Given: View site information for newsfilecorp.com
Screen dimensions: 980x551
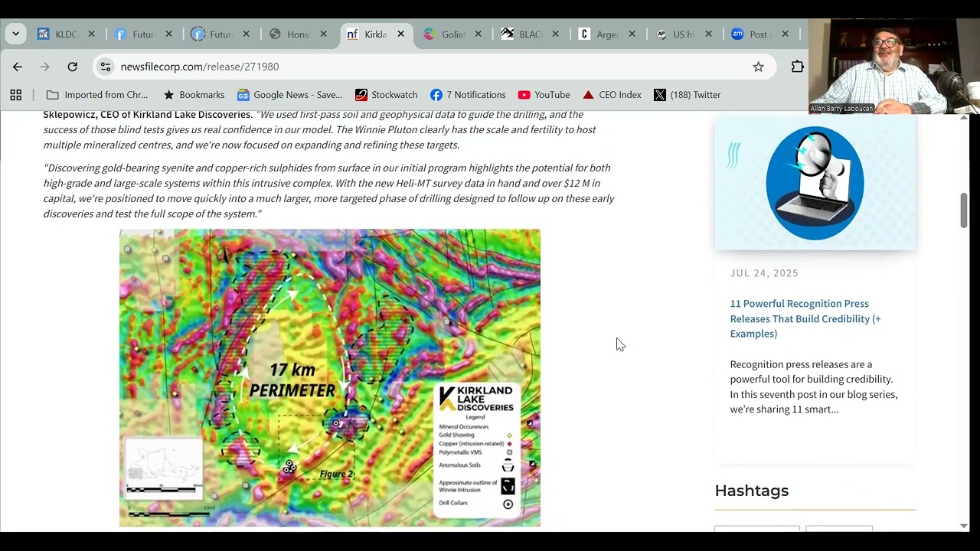Looking at the screenshot, I should (x=106, y=67).
